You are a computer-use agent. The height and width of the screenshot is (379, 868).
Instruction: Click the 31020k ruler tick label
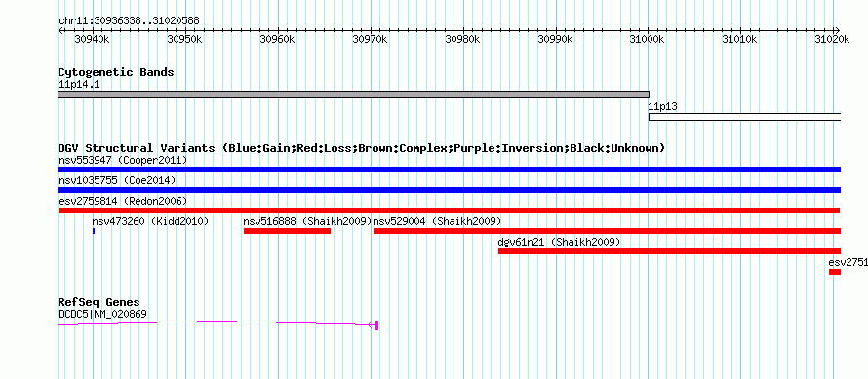point(833,39)
